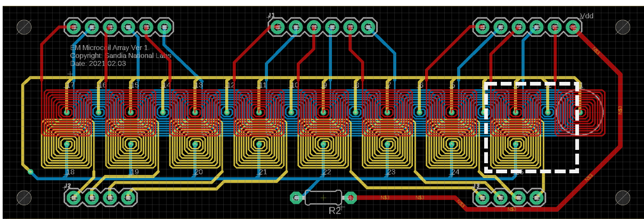Click the center via of yellow coil 21
This screenshot has width=644, height=219.
pos(259,144)
